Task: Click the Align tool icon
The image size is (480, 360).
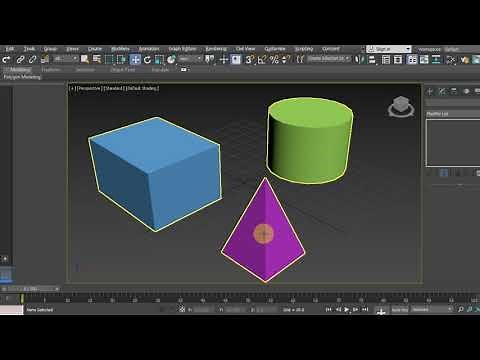Action: (372, 60)
